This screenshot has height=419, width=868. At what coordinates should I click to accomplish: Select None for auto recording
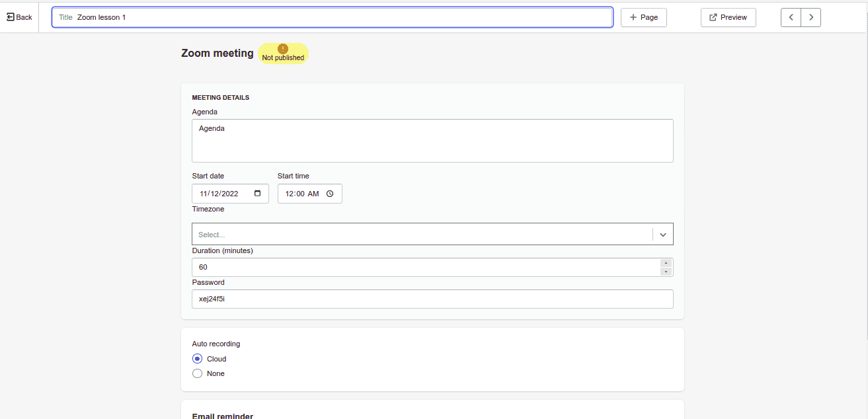[197, 373]
